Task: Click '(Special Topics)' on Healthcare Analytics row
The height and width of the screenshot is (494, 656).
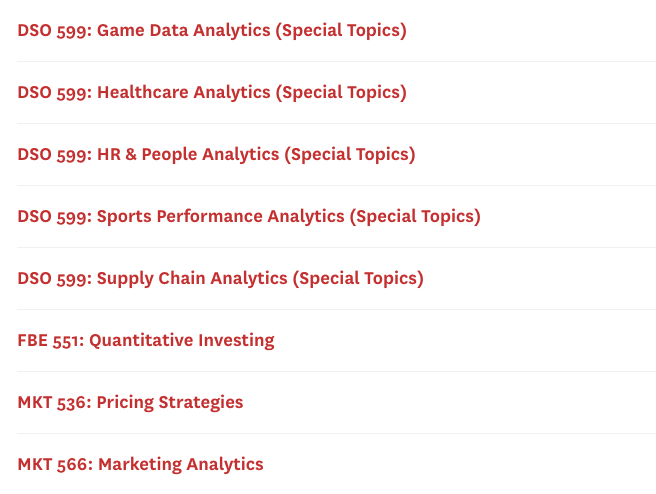Action: click(341, 92)
